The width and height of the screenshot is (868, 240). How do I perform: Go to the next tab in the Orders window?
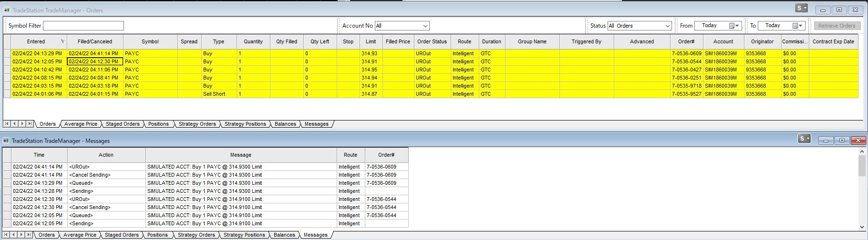pyautogui.click(x=22, y=124)
